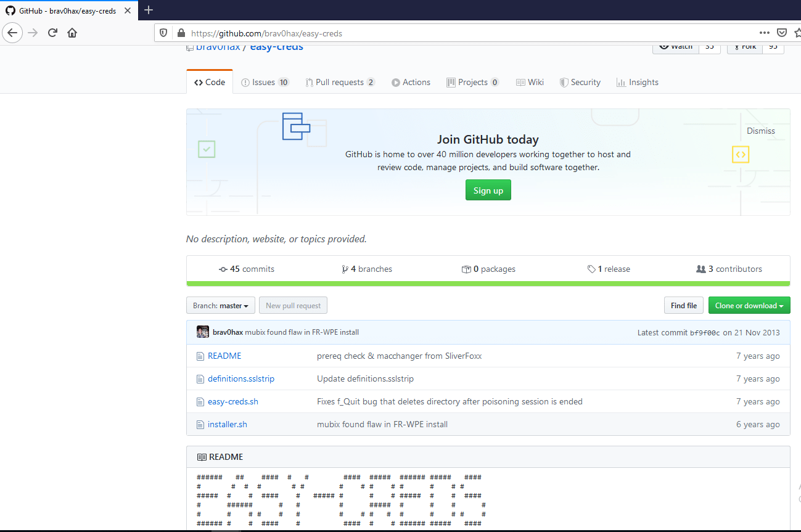This screenshot has height=532, width=801.
Task: Reload the page with the refresh icon
Action: pyautogui.click(x=52, y=33)
